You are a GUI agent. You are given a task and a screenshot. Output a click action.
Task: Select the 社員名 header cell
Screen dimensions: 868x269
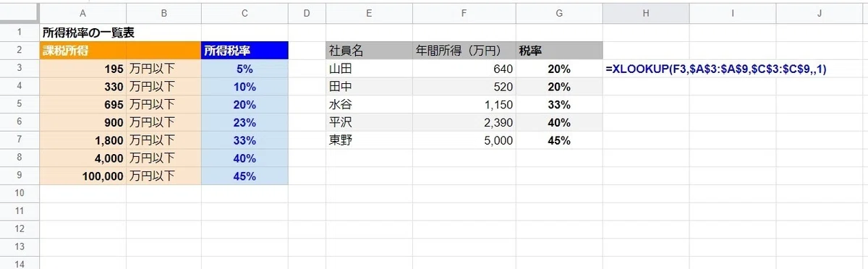369,51
